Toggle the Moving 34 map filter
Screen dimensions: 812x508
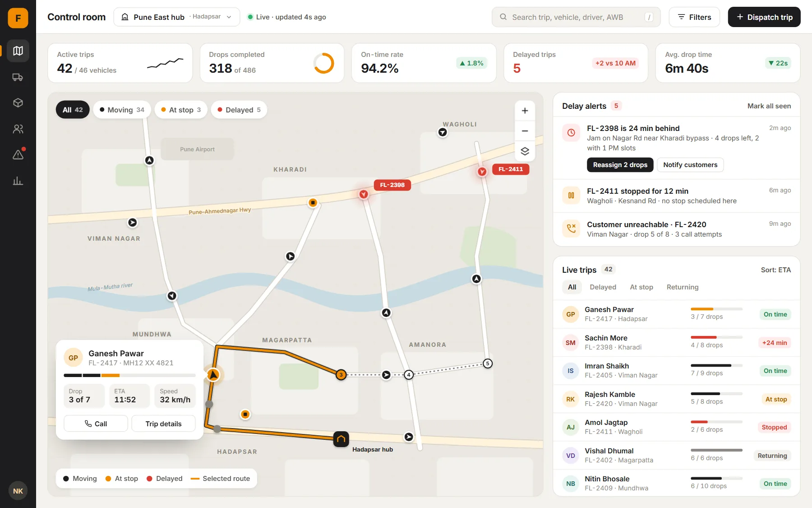click(122, 110)
